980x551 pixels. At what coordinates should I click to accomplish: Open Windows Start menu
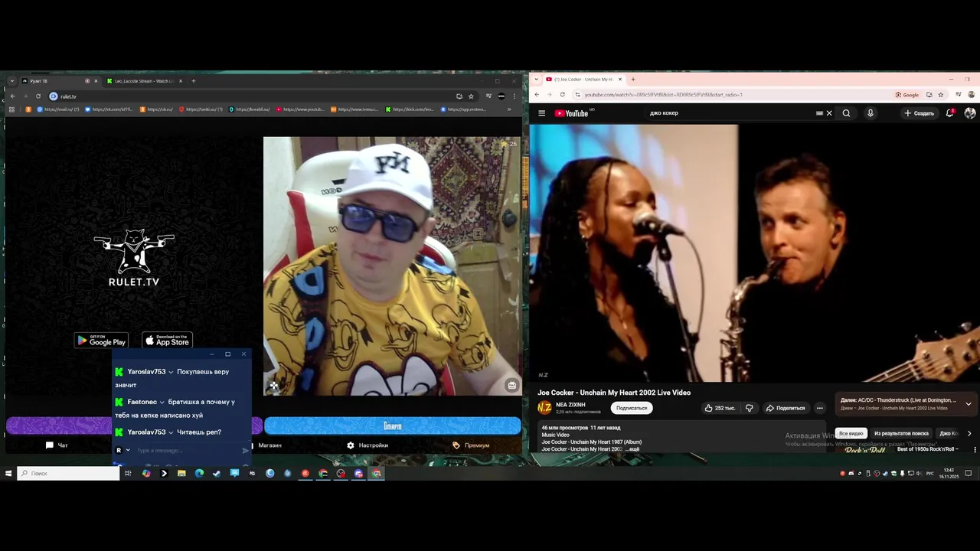tap(8, 474)
